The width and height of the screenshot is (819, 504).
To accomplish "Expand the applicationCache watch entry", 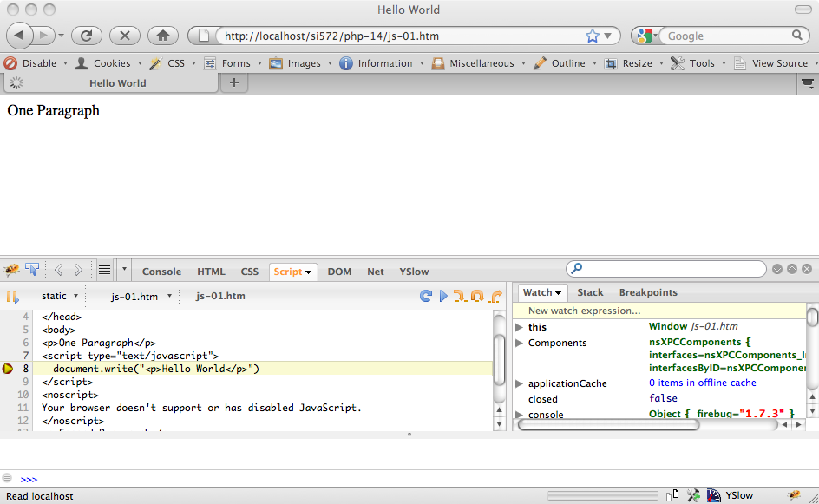I will click(519, 383).
